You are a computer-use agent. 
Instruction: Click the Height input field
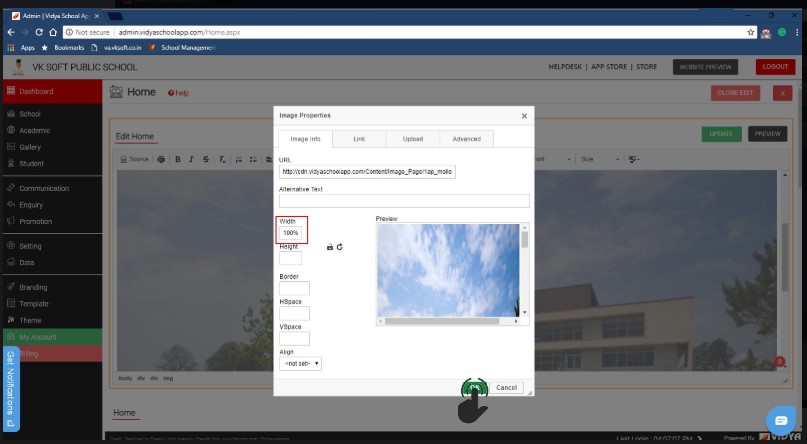point(291,258)
